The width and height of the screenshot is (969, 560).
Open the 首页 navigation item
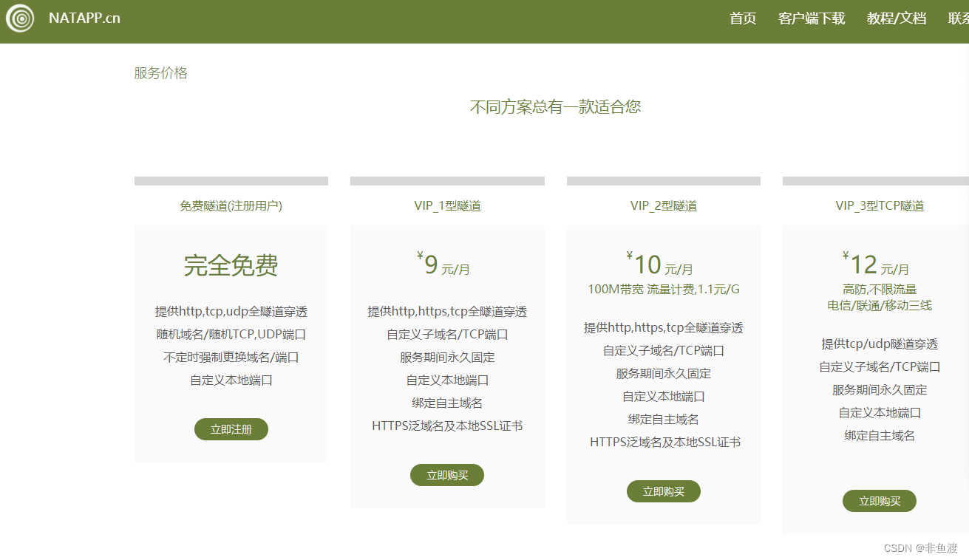click(743, 18)
